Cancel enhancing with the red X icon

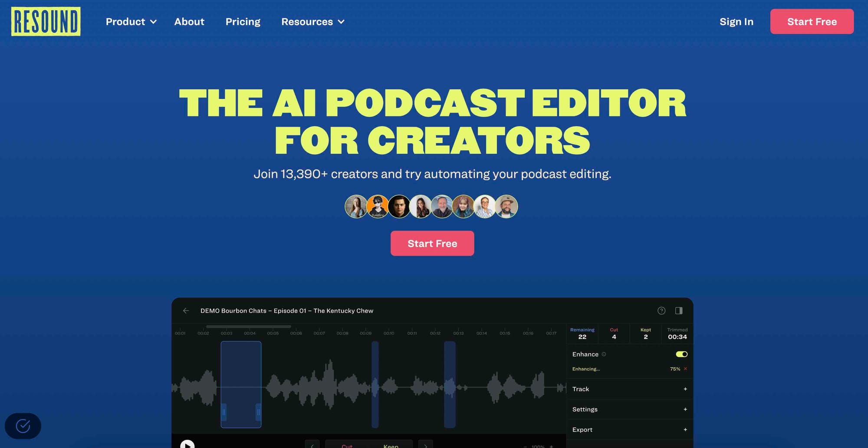pyautogui.click(x=685, y=369)
